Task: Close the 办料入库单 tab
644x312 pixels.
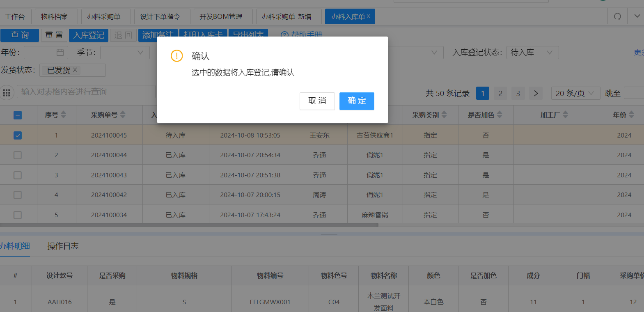Action: tap(369, 16)
